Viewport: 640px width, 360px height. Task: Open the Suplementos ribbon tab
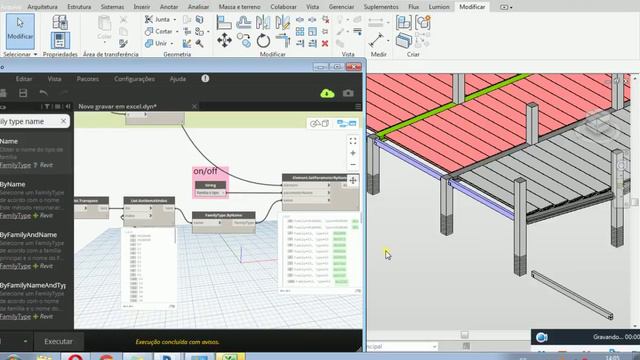pos(381,7)
